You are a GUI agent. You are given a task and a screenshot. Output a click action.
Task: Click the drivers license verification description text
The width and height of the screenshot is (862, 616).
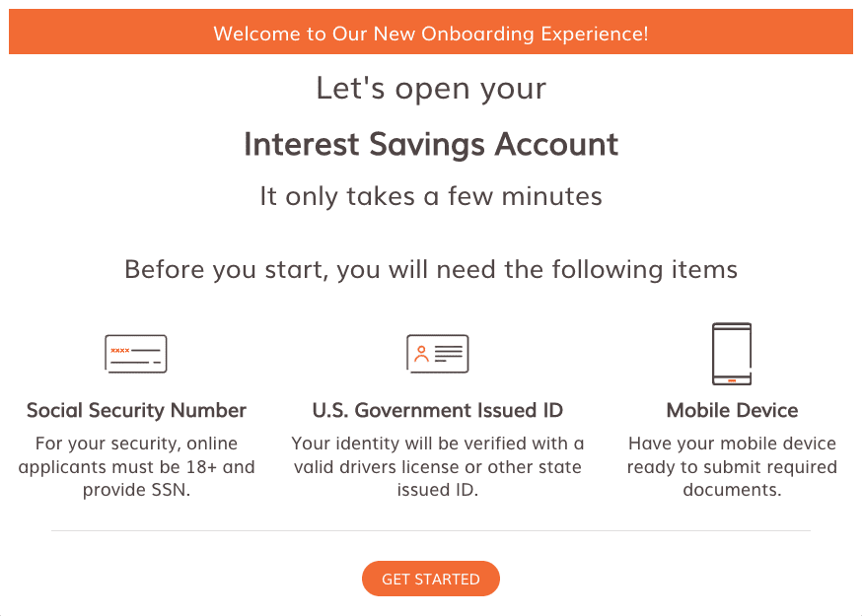[x=437, y=466]
